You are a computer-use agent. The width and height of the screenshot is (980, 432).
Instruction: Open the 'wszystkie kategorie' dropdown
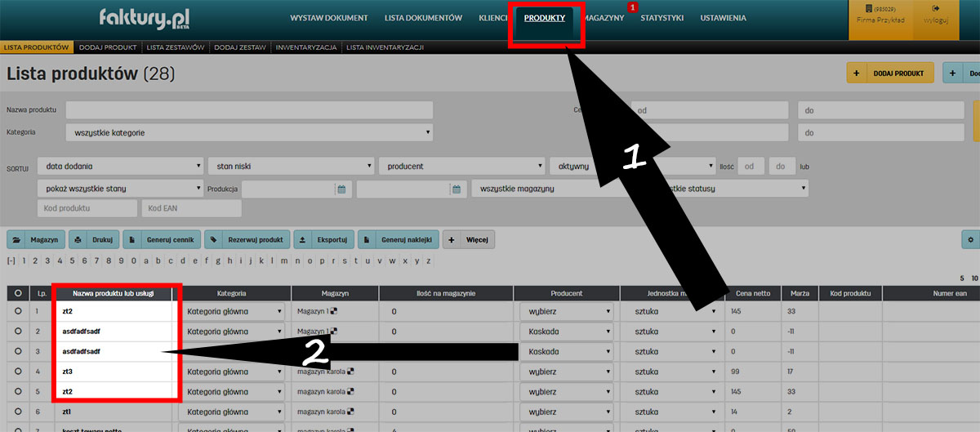click(x=249, y=132)
